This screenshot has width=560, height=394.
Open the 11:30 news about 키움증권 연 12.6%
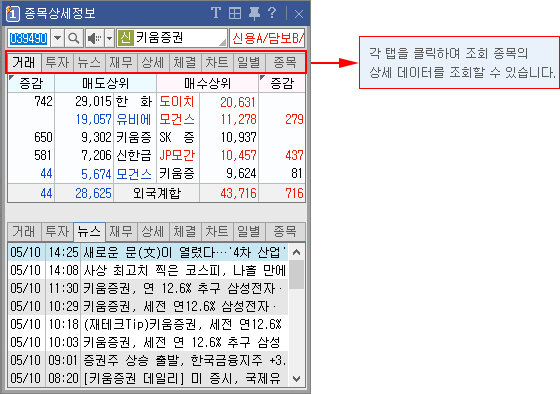click(x=148, y=288)
